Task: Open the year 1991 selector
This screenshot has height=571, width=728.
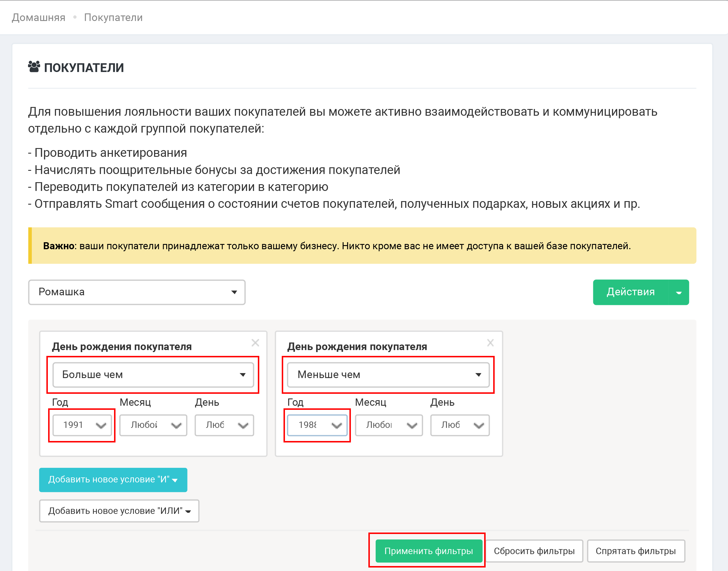Action: (82, 425)
